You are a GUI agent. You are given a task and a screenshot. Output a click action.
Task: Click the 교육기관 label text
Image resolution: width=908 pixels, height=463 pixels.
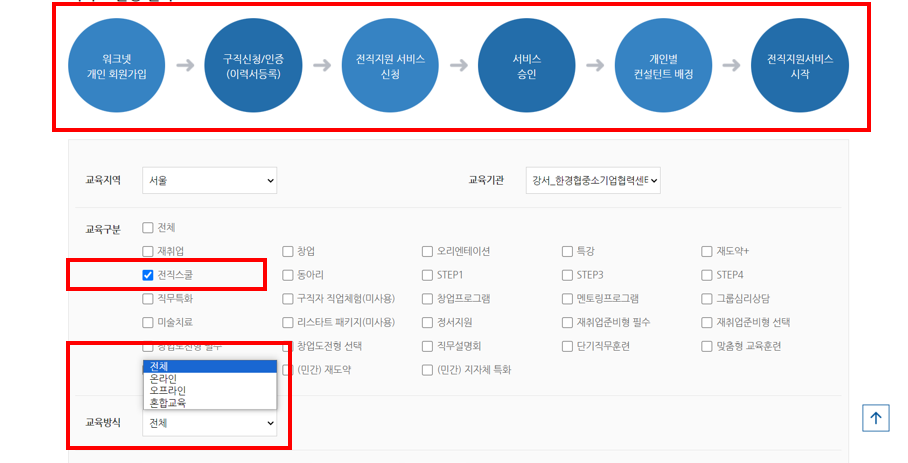point(486,180)
